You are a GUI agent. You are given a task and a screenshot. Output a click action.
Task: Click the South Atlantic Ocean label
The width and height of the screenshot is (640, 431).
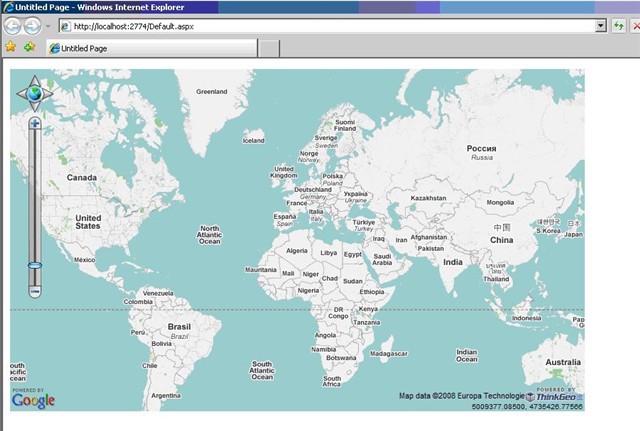(262, 370)
